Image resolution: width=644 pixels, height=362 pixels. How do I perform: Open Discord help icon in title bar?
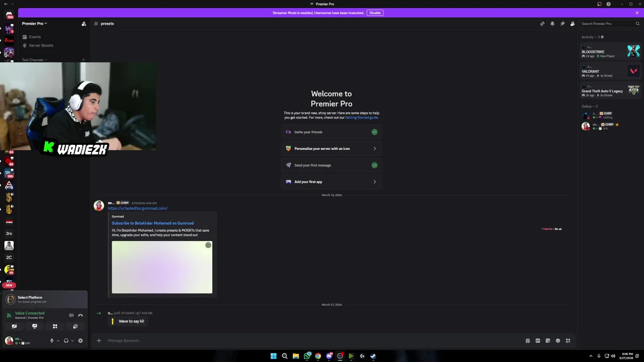(608, 4)
